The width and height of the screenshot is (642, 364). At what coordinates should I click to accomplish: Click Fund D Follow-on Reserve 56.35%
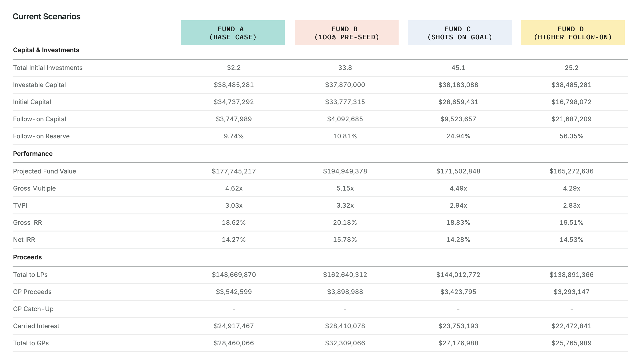[x=572, y=136]
